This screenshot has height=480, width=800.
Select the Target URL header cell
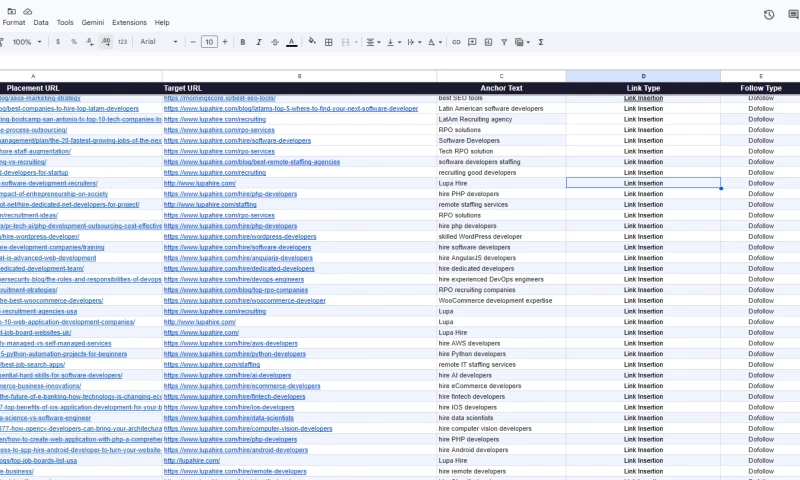pos(299,88)
